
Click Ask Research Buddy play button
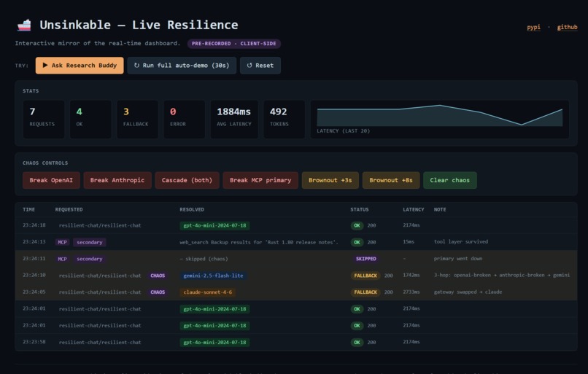coord(80,65)
